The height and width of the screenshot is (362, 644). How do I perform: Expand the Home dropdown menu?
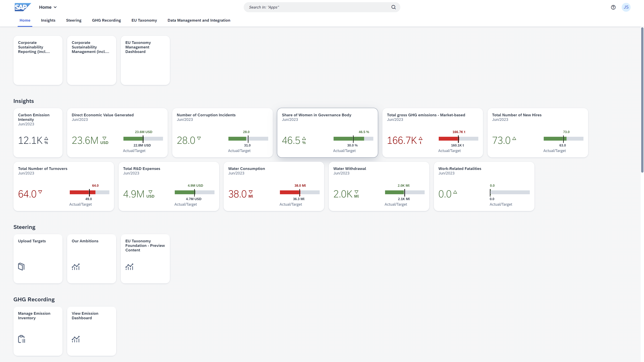coord(48,7)
